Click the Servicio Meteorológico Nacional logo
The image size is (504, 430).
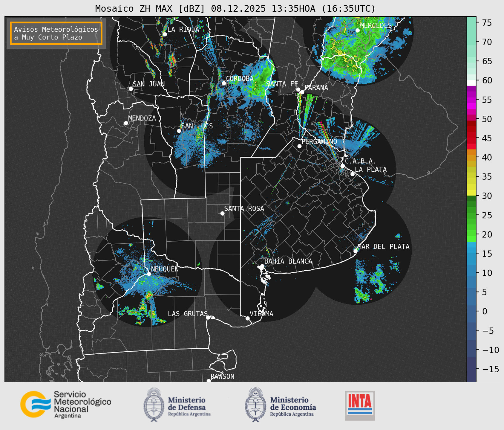click(x=66, y=404)
